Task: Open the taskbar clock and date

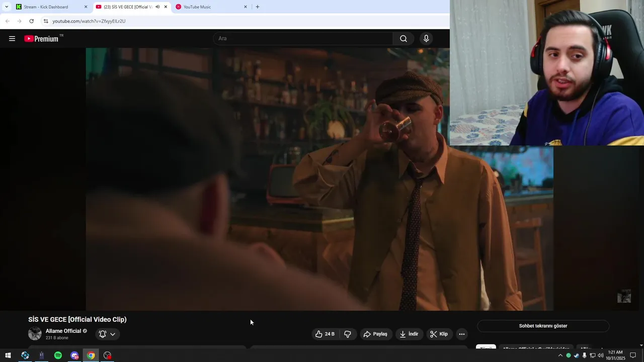Action: 615,355
